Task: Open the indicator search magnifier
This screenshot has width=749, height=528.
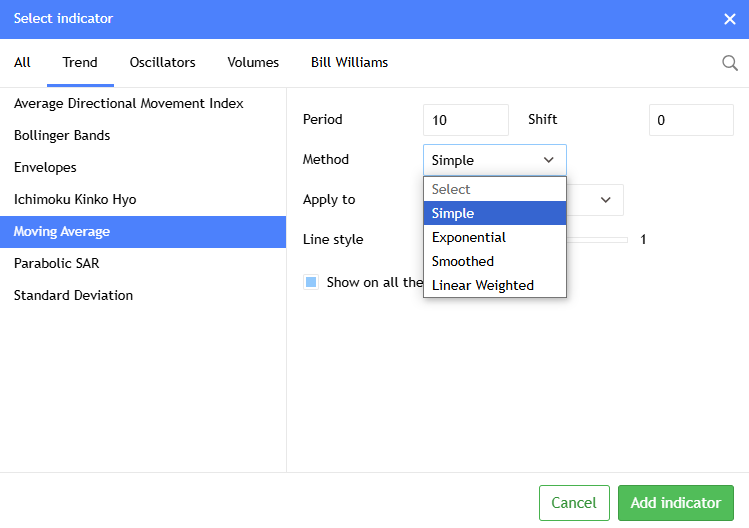Action: pyautogui.click(x=729, y=63)
